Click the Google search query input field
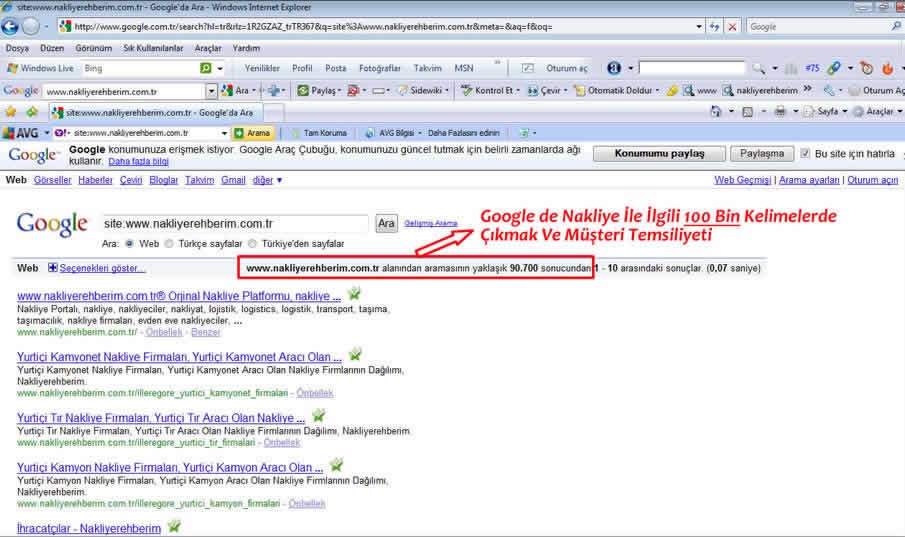This screenshot has width=905, height=537. [x=236, y=223]
